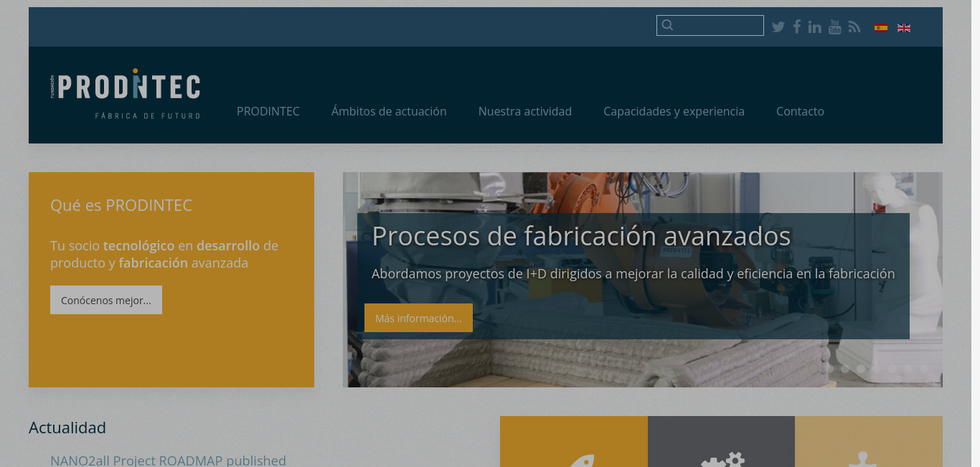Click the Conócenos mejor... button
The height and width of the screenshot is (467, 980).
(106, 300)
